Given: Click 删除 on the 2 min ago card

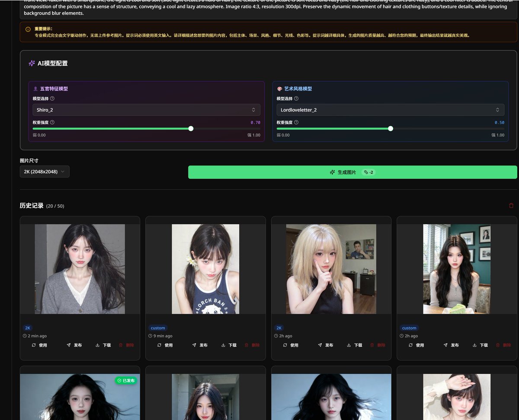Looking at the screenshot, I should click(126, 345).
